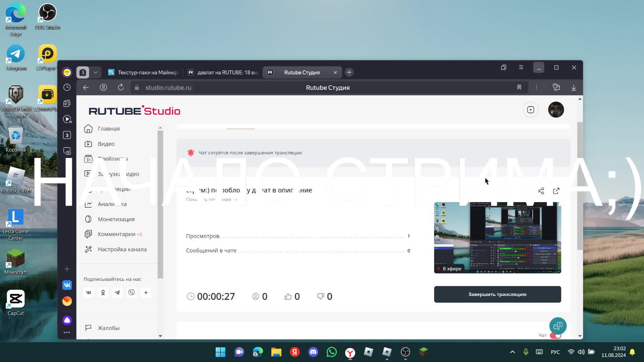
Task: Open the stream in a new window icon
Action: point(556,191)
